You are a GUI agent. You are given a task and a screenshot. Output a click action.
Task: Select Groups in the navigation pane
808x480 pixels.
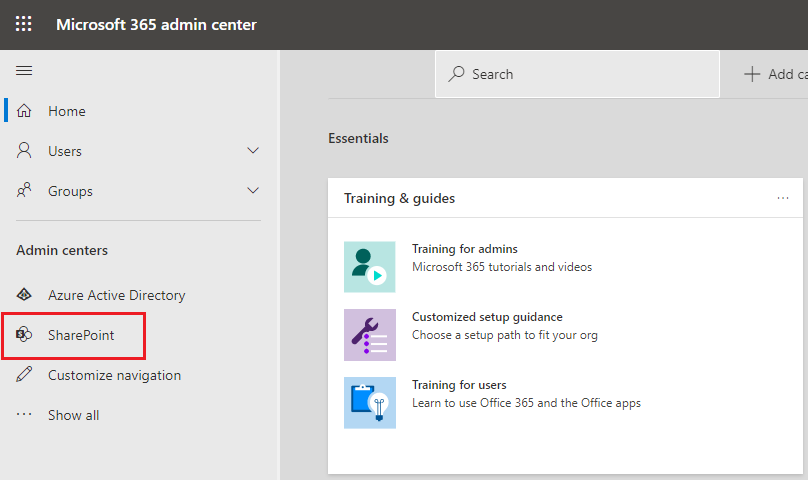pyautogui.click(x=70, y=191)
